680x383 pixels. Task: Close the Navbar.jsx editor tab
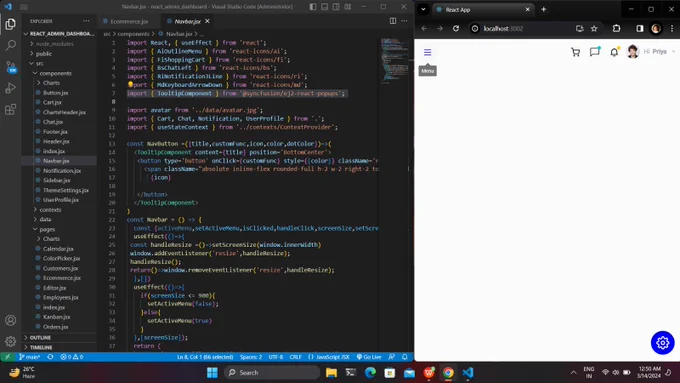pos(207,21)
